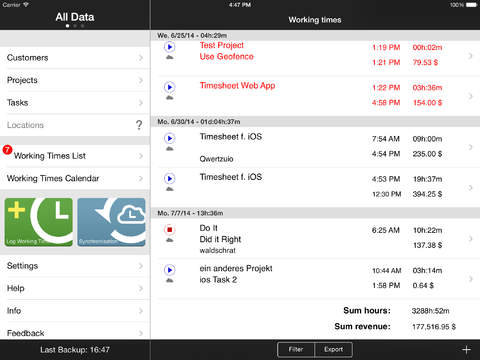
Task: Click the Export button
Action: [x=333, y=350]
